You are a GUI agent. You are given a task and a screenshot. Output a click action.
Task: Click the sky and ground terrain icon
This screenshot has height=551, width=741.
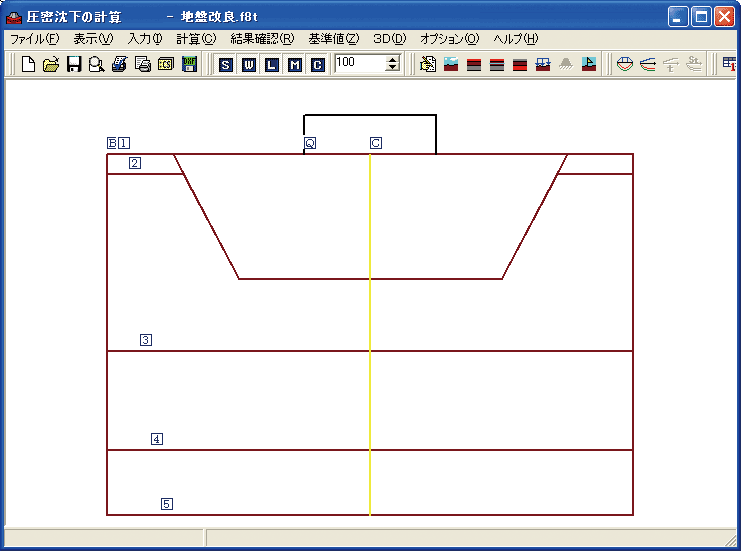point(451,64)
